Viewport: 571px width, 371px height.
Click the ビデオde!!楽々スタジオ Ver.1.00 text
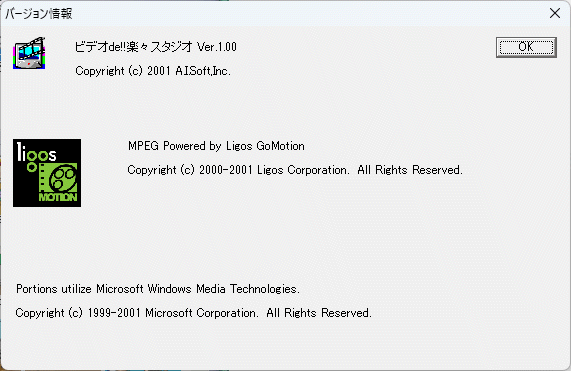(x=155, y=47)
